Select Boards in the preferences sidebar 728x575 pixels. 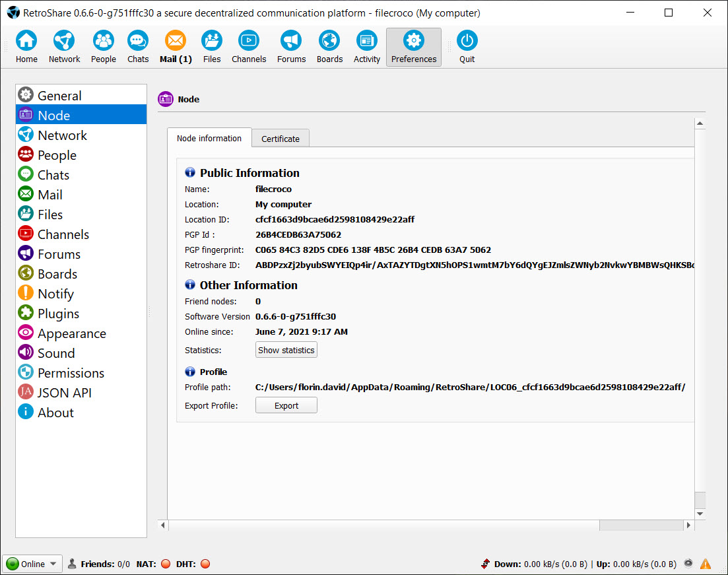[81, 273]
